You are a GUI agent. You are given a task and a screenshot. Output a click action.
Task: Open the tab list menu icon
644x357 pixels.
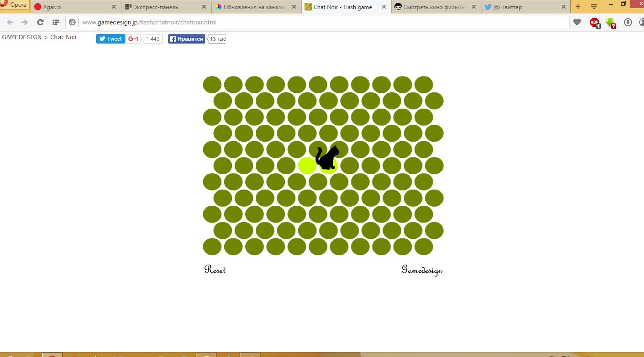(594, 7)
